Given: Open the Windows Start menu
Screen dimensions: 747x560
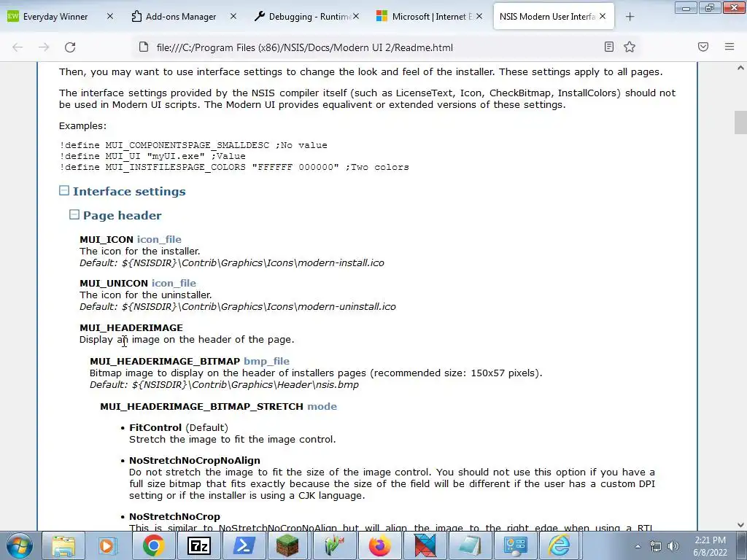Looking at the screenshot, I should pyautogui.click(x=20, y=545).
